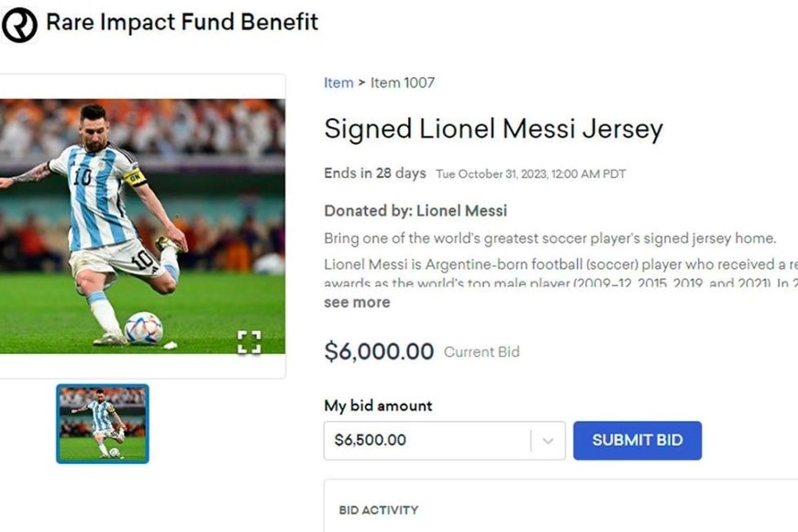Click the "Rare Impact Fund Benefit" title
Image resolution: width=798 pixels, height=532 pixels.
(182, 22)
